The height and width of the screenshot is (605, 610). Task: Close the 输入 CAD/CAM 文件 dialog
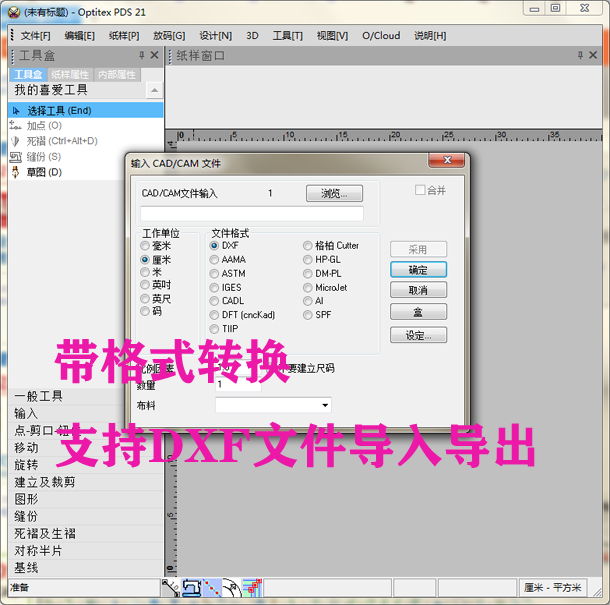point(447,160)
